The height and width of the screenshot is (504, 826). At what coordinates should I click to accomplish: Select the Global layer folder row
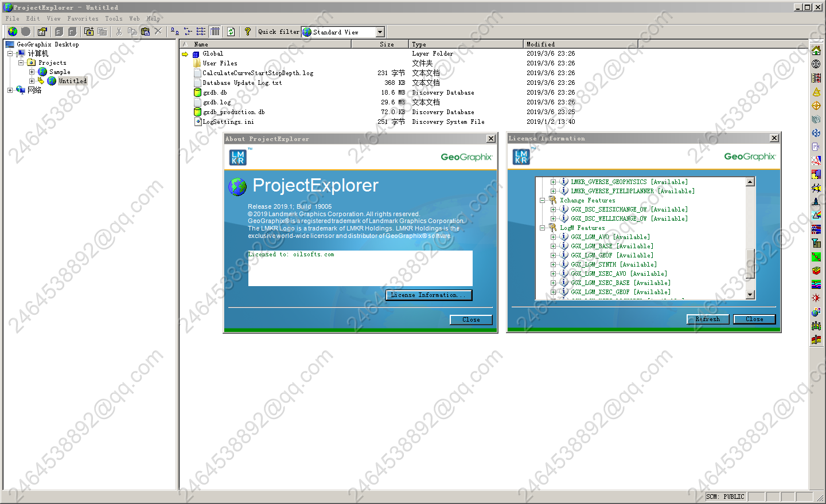click(x=213, y=53)
